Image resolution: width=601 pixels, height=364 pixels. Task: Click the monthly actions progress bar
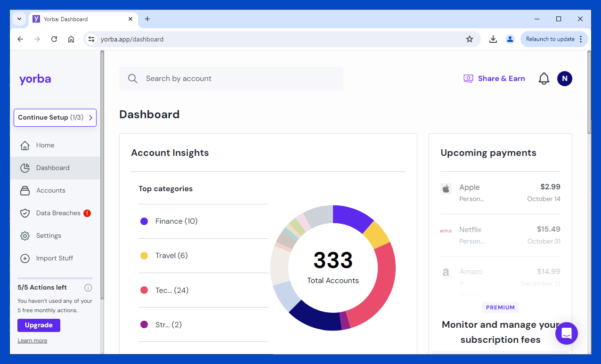coord(55,278)
